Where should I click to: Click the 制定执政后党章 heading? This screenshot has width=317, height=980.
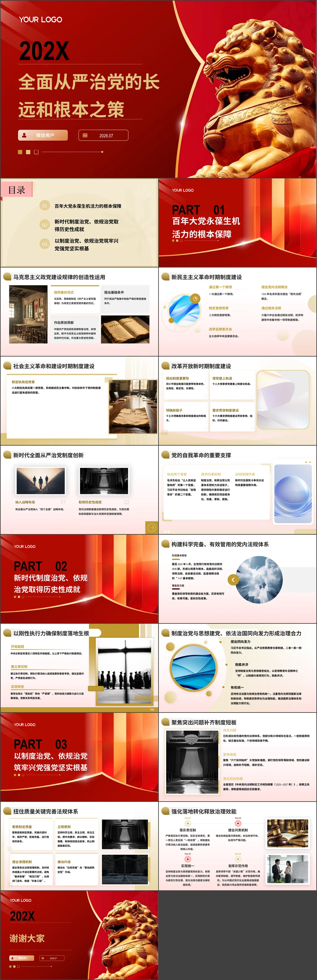[23, 382]
